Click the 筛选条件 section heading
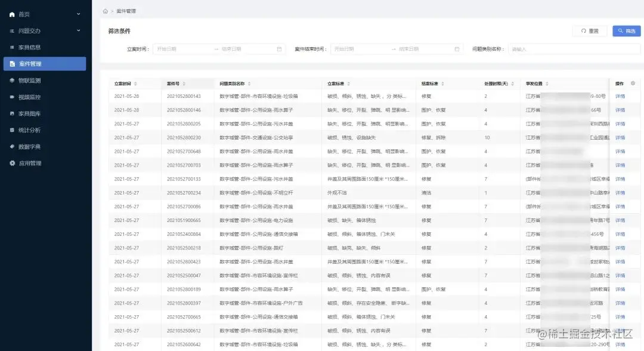The height and width of the screenshot is (351, 644). pos(119,31)
